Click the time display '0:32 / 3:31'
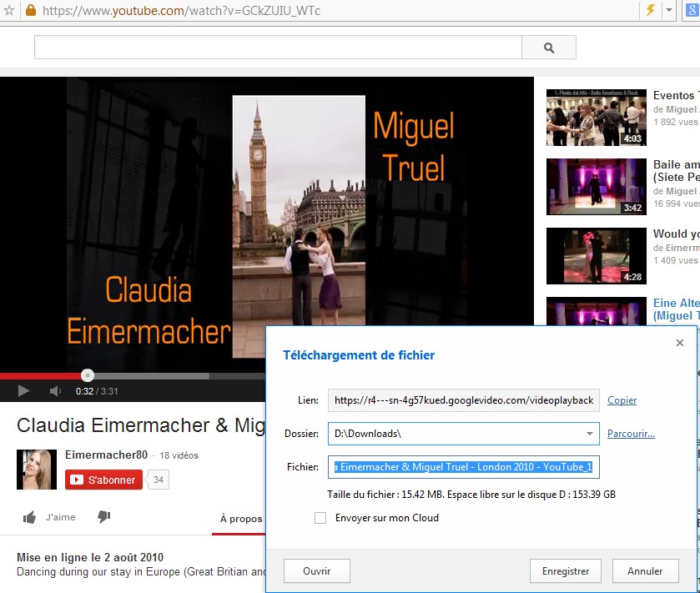The image size is (700, 593). click(x=97, y=391)
